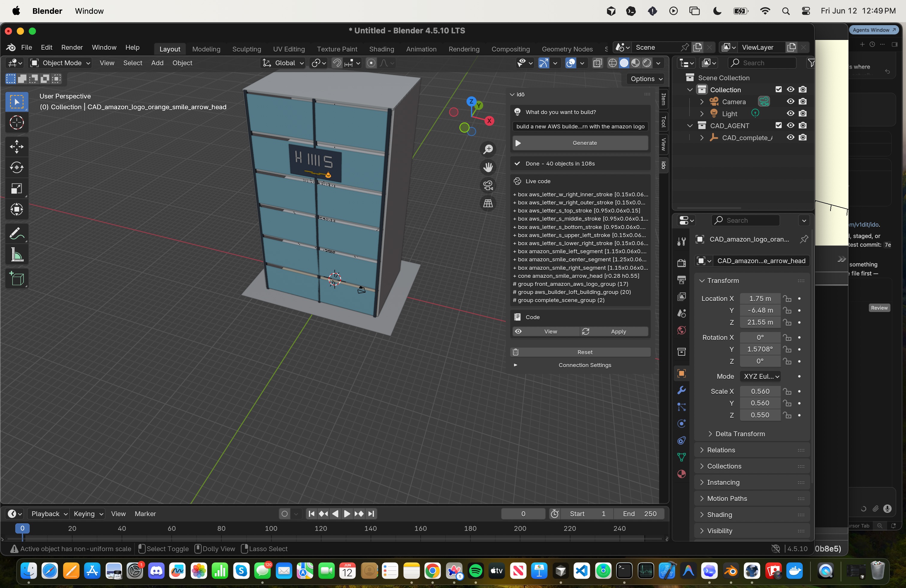Click the Generate button
The height and width of the screenshot is (588, 906).
(580, 143)
